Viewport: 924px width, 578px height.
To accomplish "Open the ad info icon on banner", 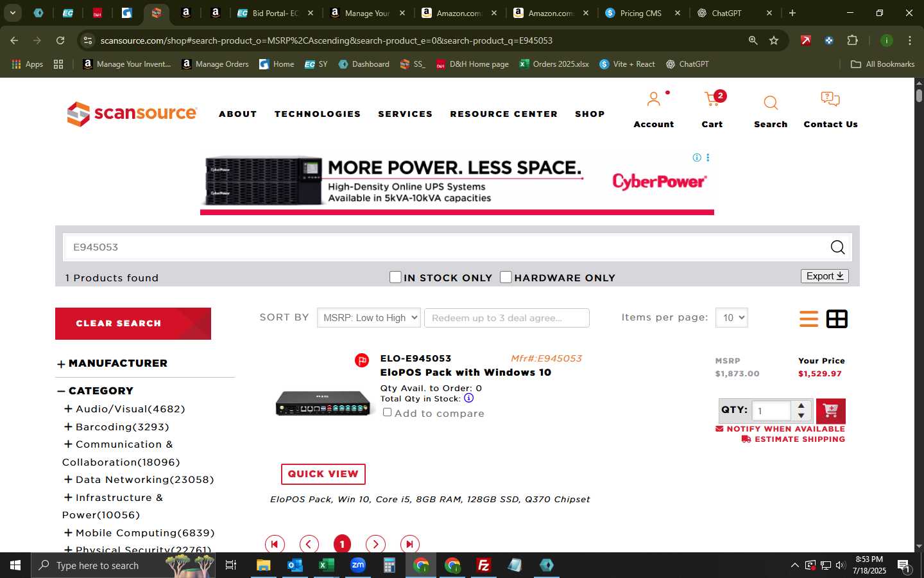I will (x=697, y=157).
